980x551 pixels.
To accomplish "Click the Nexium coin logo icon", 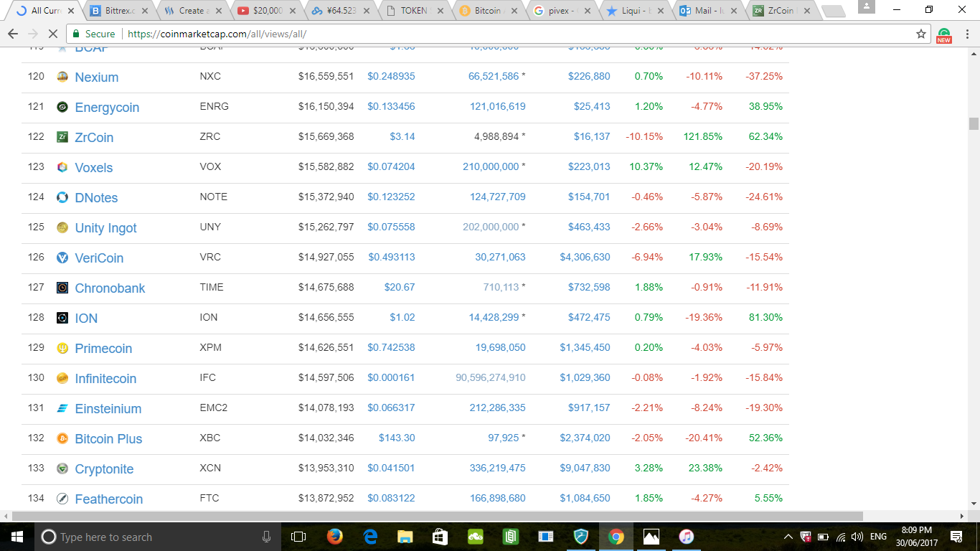I will pyautogui.click(x=62, y=77).
